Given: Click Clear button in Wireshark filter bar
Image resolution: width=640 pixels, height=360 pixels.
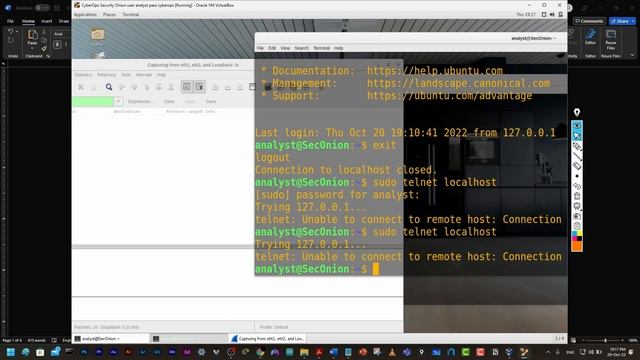Looking at the screenshot, I should 169,101.
